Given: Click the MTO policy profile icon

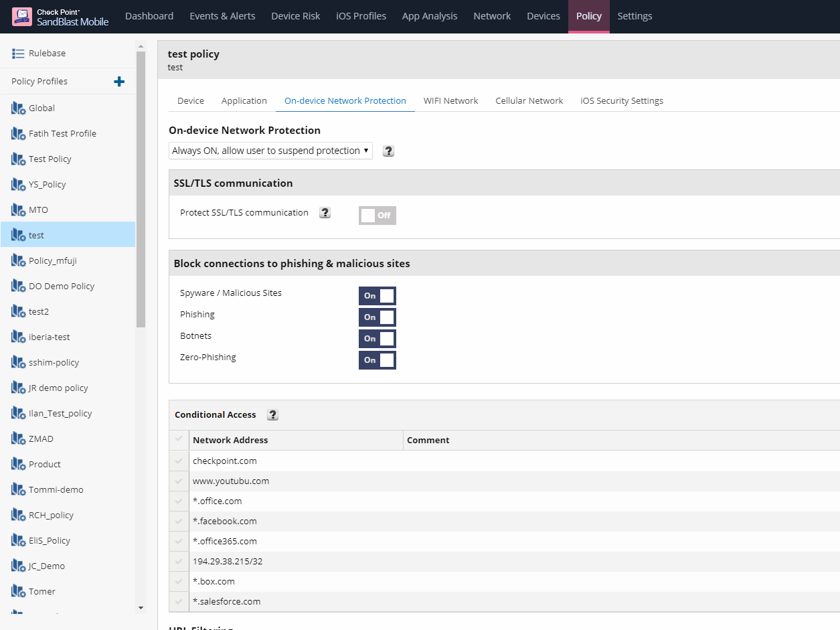Looking at the screenshot, I should [x=18, y=210].
